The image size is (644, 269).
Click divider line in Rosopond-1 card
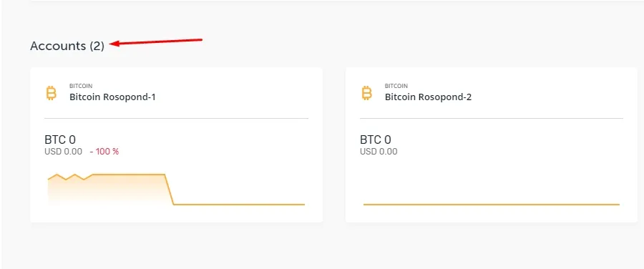tap(176, 118)
